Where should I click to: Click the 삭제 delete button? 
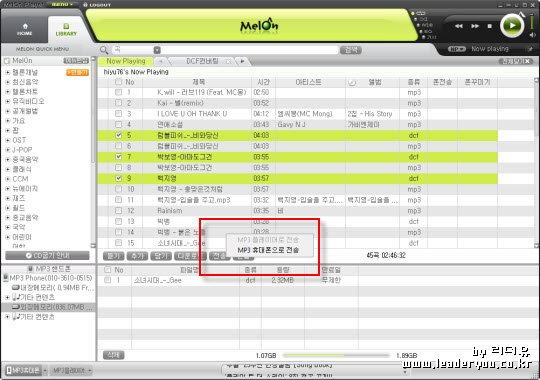113,355
